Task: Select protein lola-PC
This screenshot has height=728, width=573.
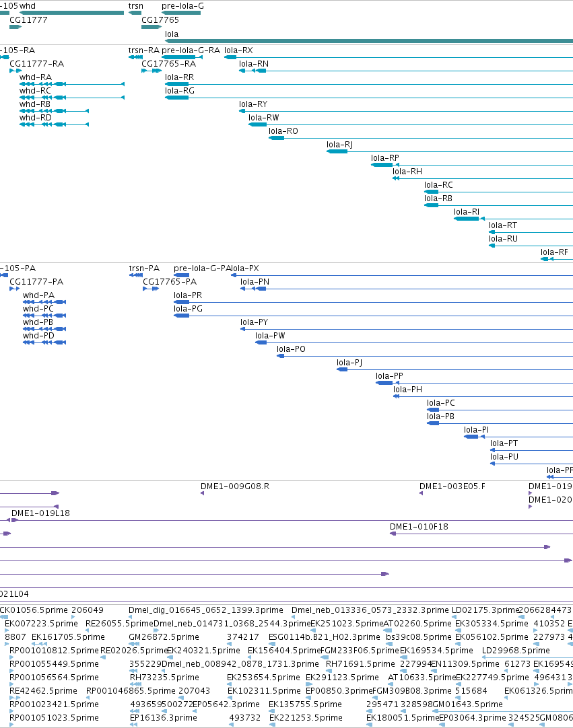Action: coord(500,410)
